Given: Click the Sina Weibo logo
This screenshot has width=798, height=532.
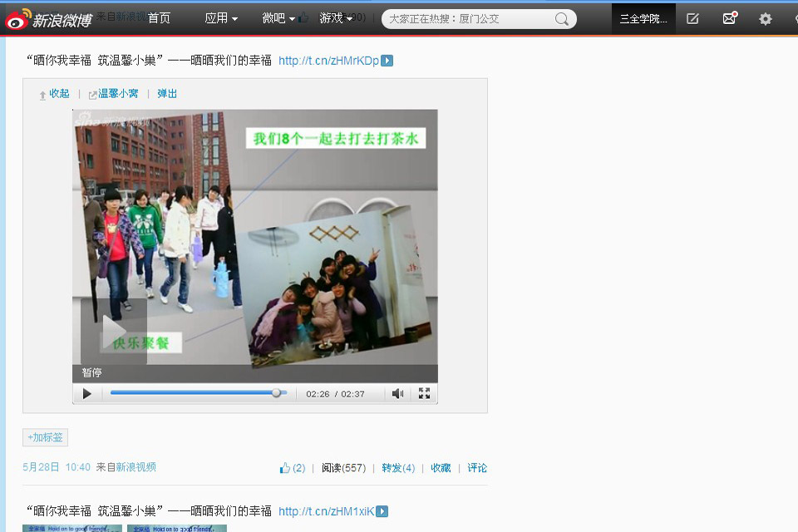Looking at the screenshot, I should pyautogui.click(x=48, y=18).
